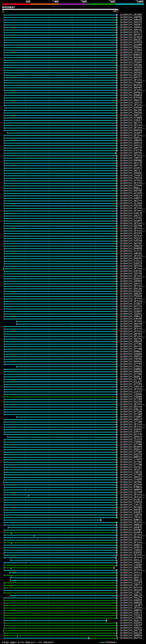Select hit UniRef100_Q2UKA2
Image resolution: width=146 pixels, height=644 pixels.
point(131,173)
